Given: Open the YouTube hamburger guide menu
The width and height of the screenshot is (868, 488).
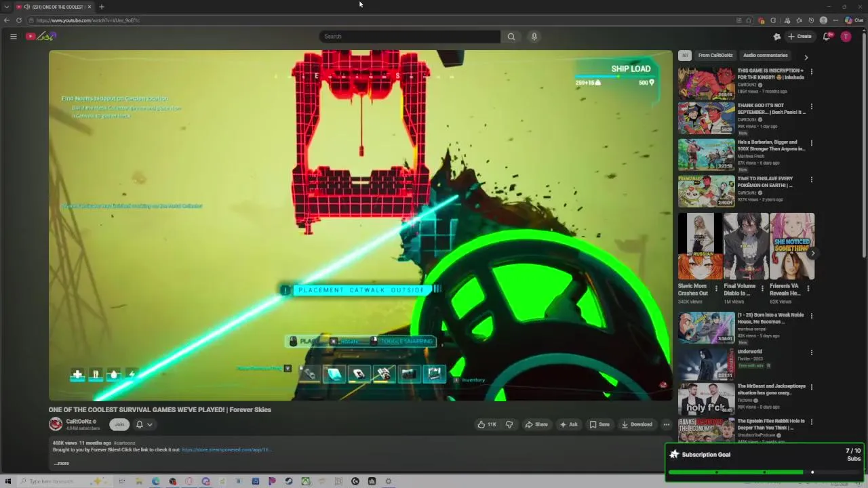Looking at the screenshot, I should [x=13, y=37].
